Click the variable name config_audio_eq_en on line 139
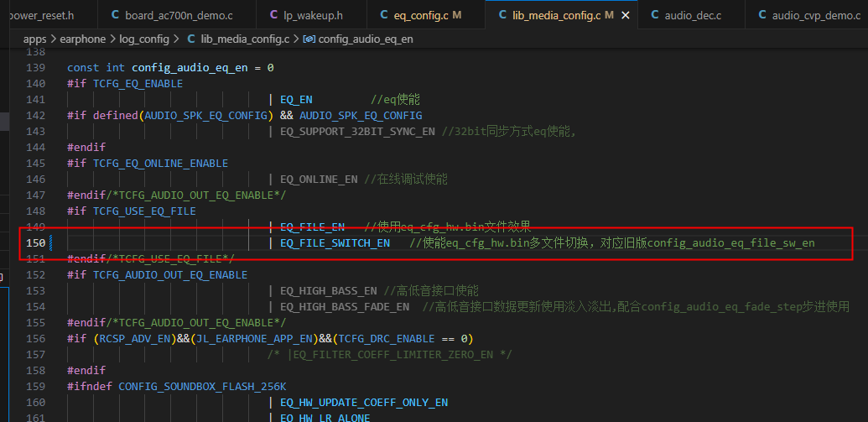 tap(190, 68)
